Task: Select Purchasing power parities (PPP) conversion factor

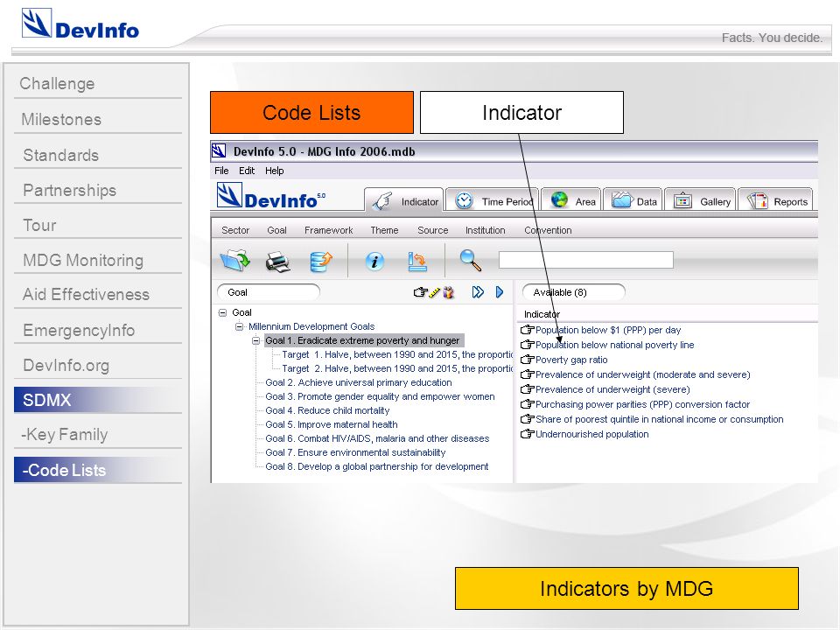Action: tap(642, 404)
